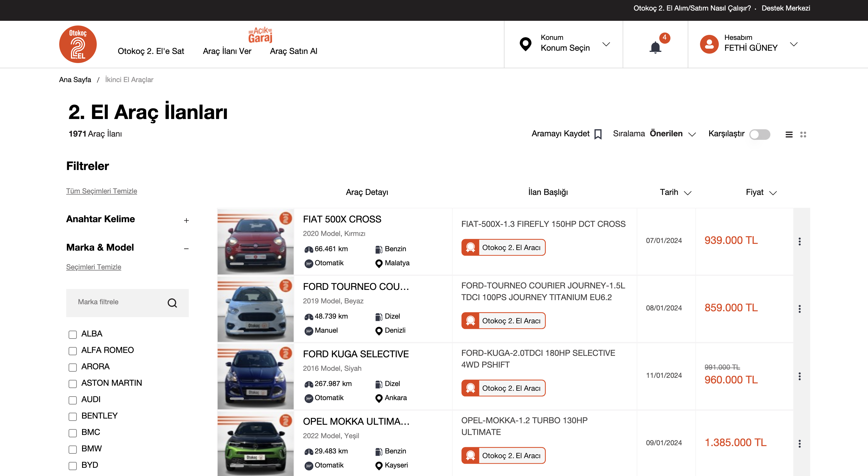Open Otokoç 2. El Alım/Satım Nasıl Çalışır
Image resolution: width=868 pixels, height=476 pixels.
pos(692,8)
